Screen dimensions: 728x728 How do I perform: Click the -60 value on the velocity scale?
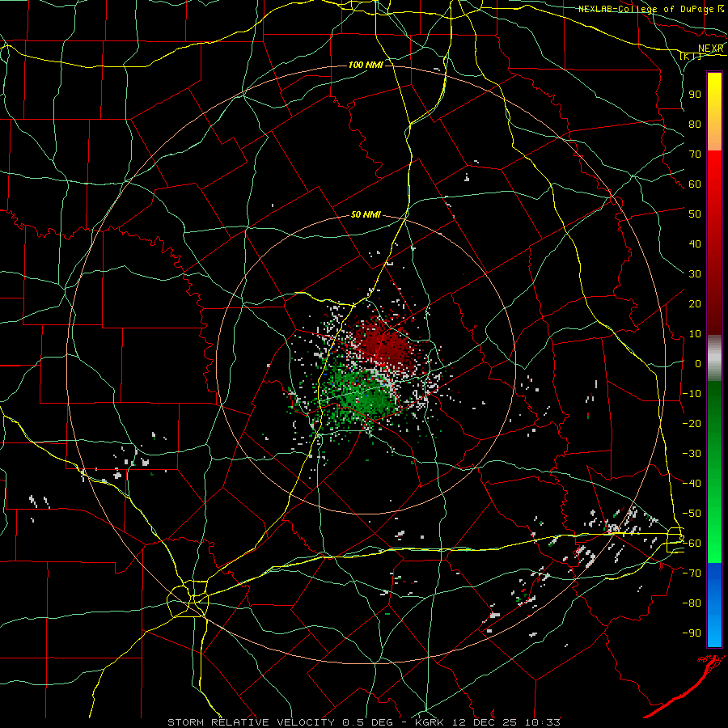(x=692, y=544)
